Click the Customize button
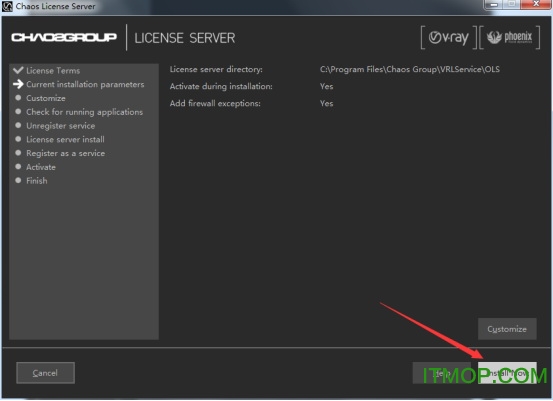 coord(507,329)
